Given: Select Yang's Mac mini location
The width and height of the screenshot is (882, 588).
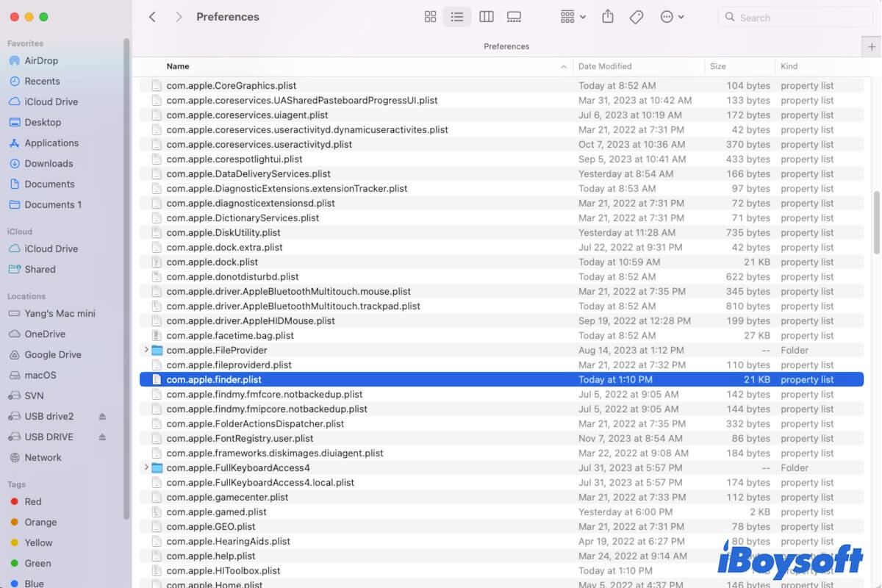Looking at the screenshot, I should click(x=60, y=314).
